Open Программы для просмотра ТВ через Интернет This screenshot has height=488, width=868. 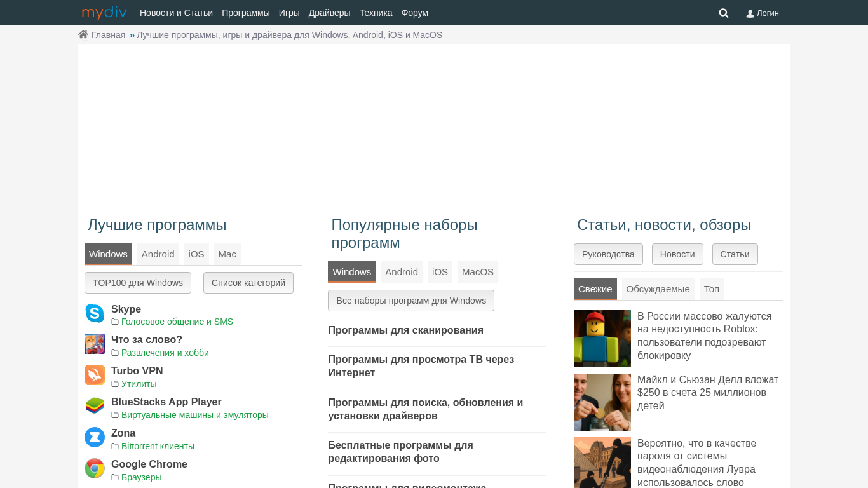421,366
